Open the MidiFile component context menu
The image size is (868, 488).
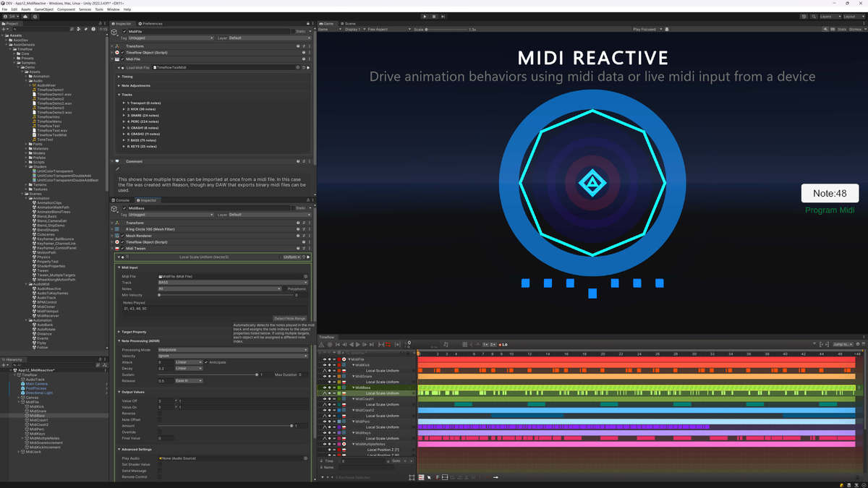(308, 59)
